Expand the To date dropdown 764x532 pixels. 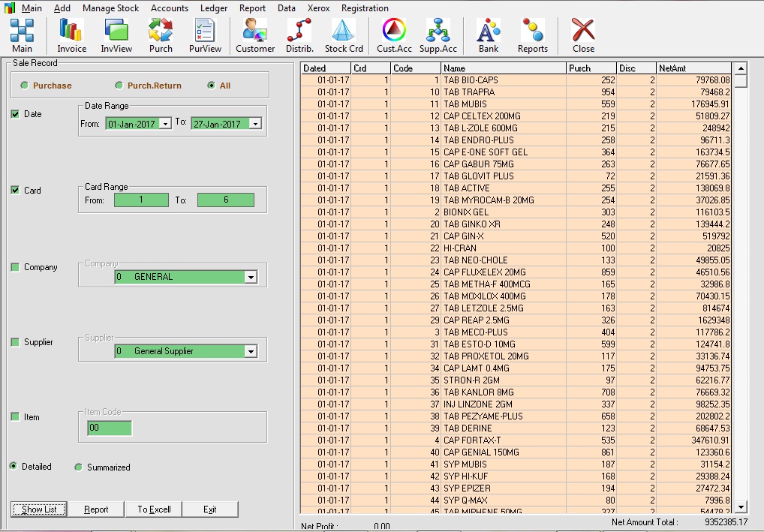[255, 124]
